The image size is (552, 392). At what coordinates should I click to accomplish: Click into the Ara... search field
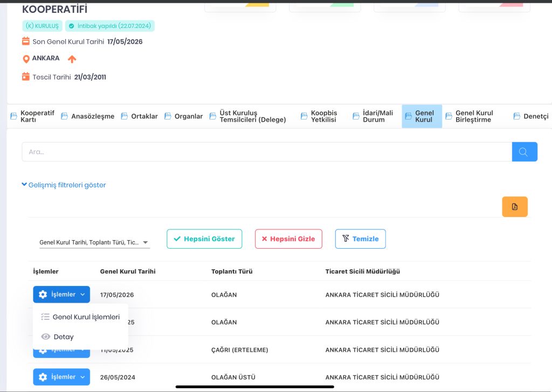click(267, 152)
